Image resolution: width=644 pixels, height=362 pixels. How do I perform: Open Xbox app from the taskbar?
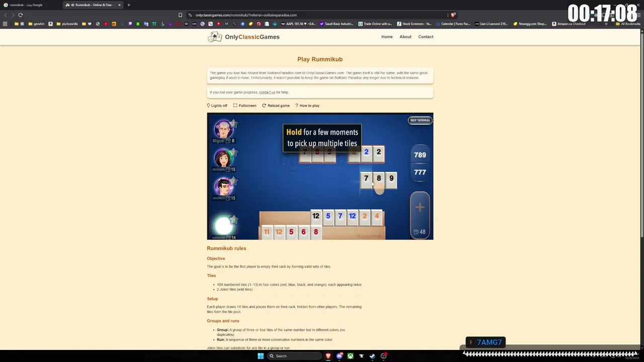[x=350, y=356]
